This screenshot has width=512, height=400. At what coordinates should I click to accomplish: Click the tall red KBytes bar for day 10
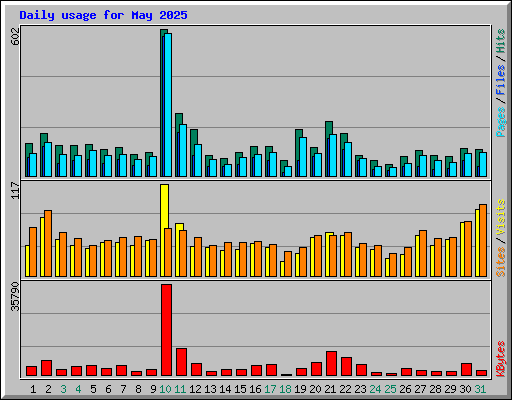tap(167, 330)
